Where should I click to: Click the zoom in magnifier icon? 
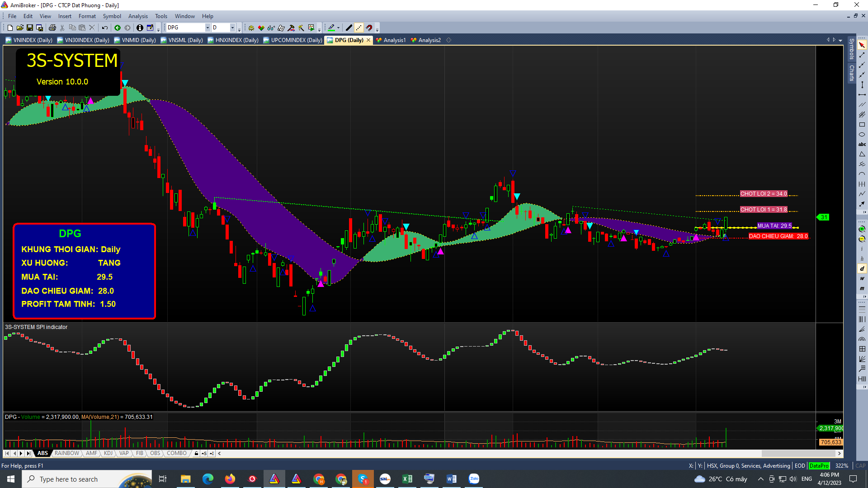pyautogui.click(x=862, y=229)
